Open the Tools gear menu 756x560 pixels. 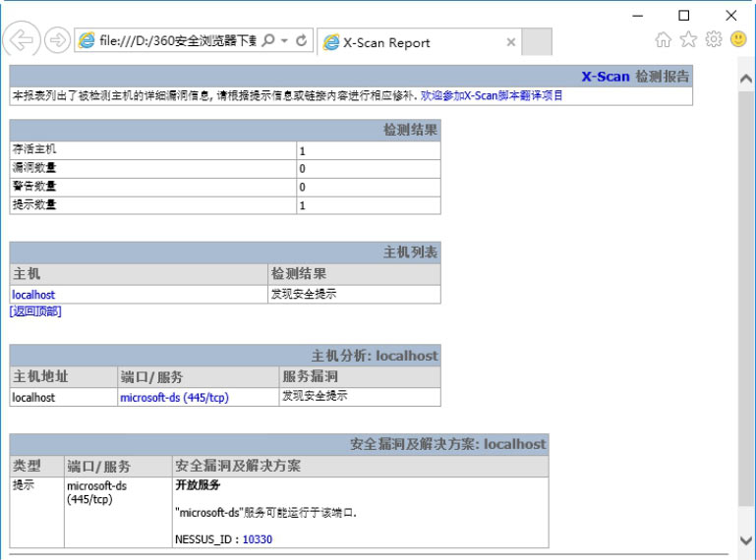pyautogui.click(x=713, y=40)
